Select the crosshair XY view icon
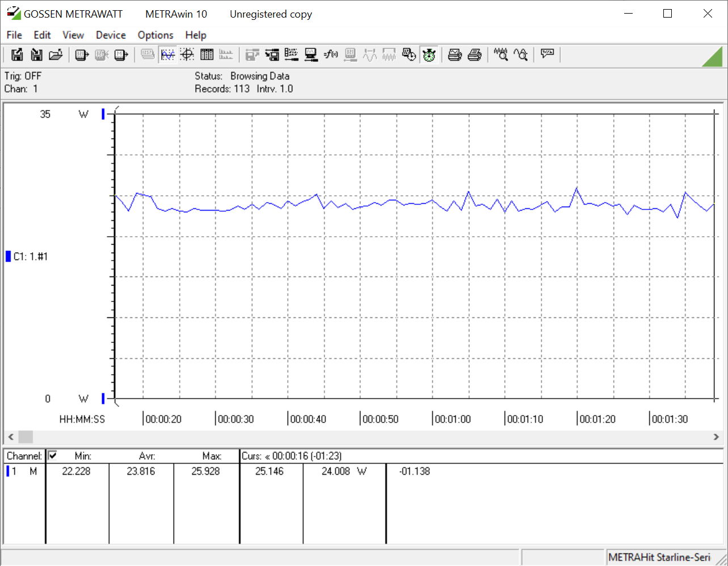The width and height of the screenshot is (728, 566). (x=187, y=54)
